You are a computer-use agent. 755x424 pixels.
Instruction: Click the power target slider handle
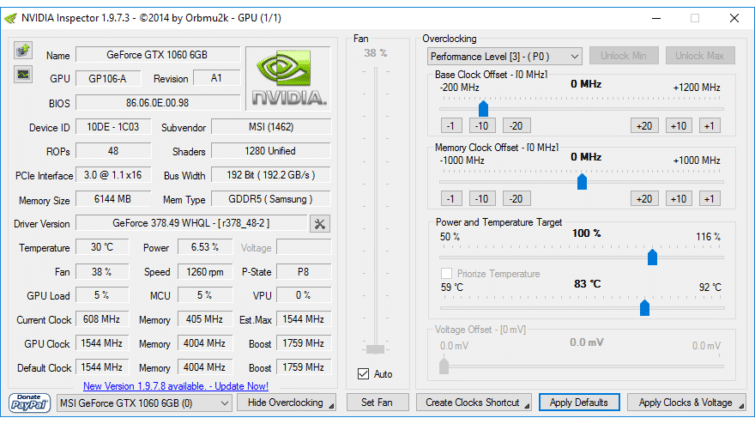(652, 257)
